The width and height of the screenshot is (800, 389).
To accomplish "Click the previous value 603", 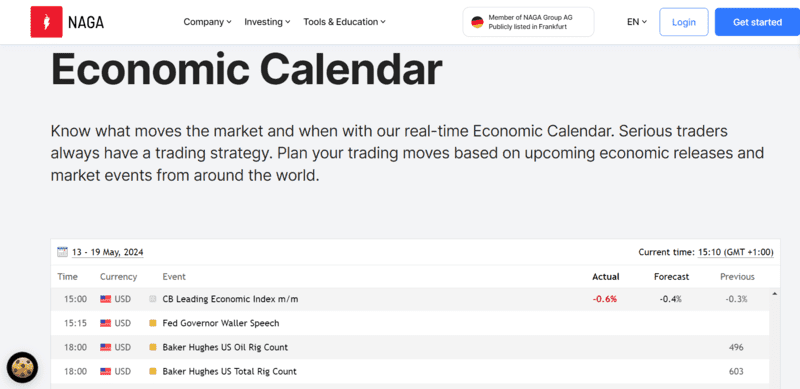I will 736,372.
